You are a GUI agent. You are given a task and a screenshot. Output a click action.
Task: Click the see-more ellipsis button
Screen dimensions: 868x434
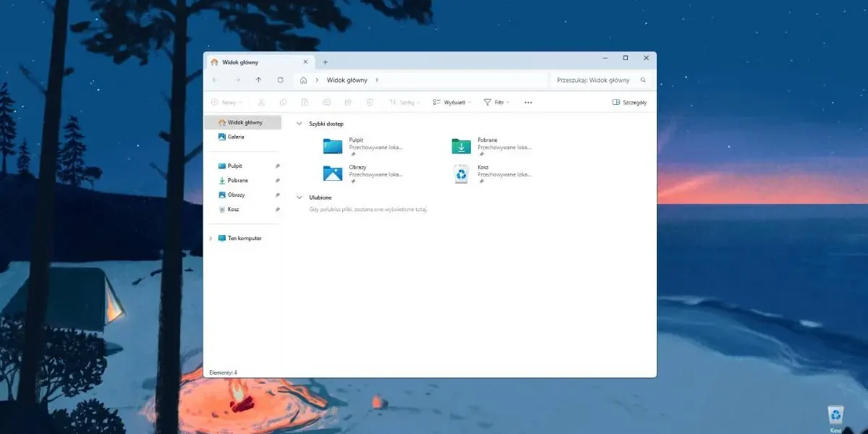point(527,102)
